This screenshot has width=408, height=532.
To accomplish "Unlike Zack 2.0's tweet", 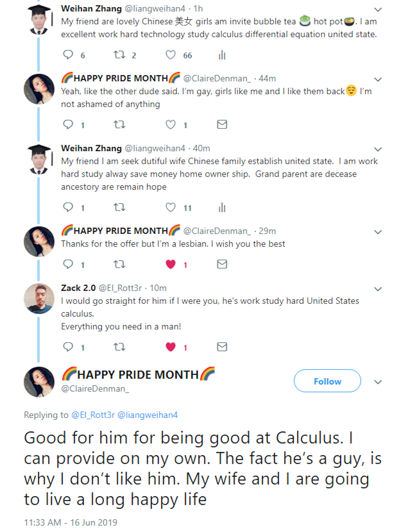I will point(170,347).
